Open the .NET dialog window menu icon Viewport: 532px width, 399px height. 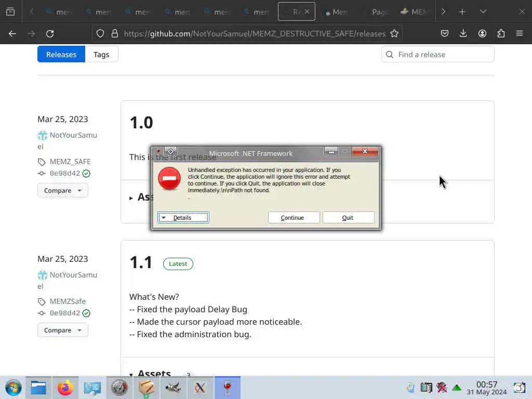coord(170,151)
